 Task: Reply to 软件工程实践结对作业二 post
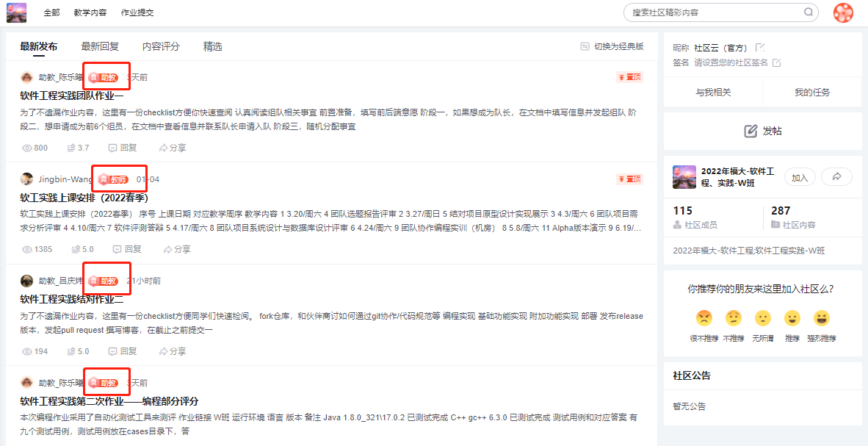123,351
